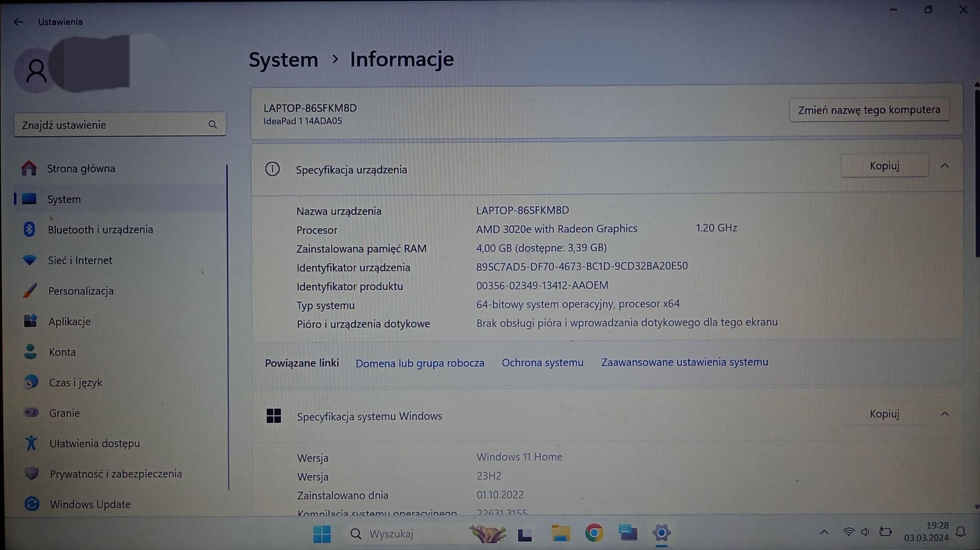Screen dimensions: 980x550
Task: Open Domena lub grupa robocza link
Action: 420,363
